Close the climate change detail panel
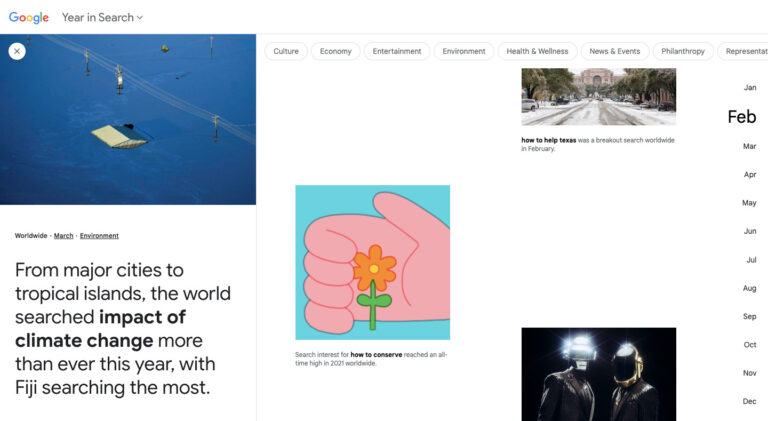768x421 pixels. point(17,51)
